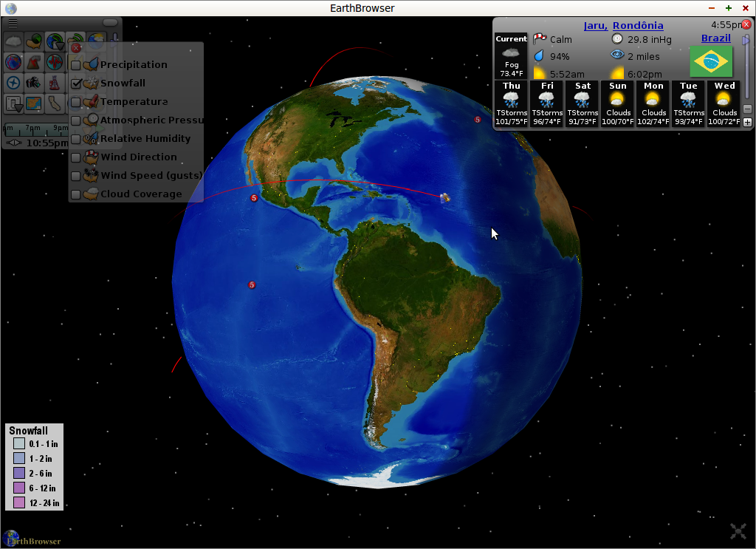The height and width of the screenshot is (549, 756).
Task: Click the 0.1 - 1 in snowfall legend swatch
Action: click(18, 443)
